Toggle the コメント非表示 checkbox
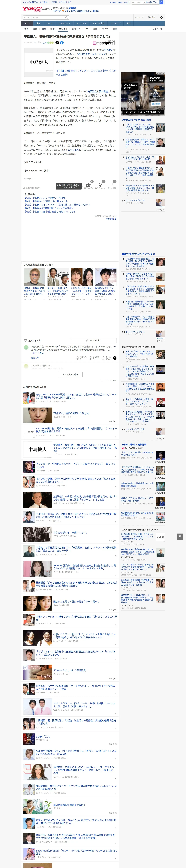Viewport: 186px width, 868px height. [x=102, y=380]
